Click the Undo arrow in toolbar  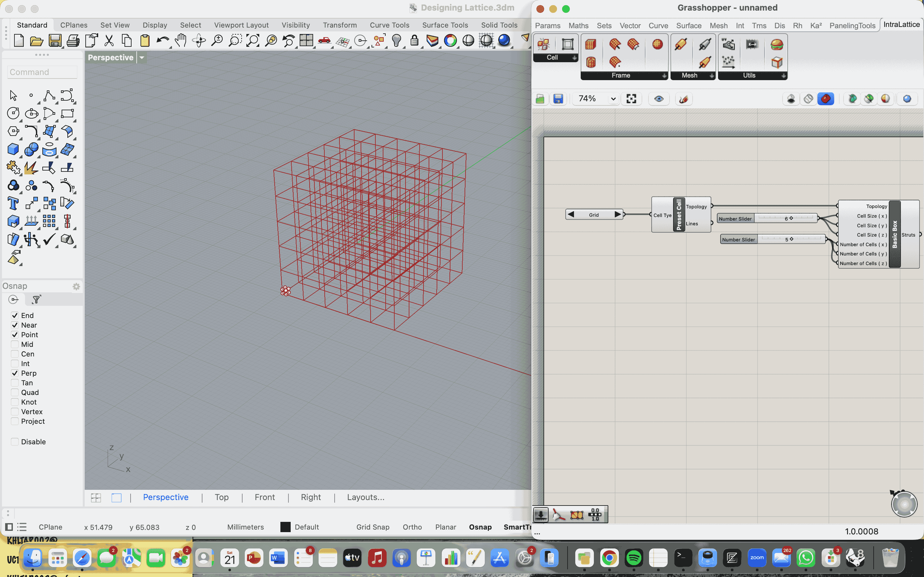click(163, 40)
